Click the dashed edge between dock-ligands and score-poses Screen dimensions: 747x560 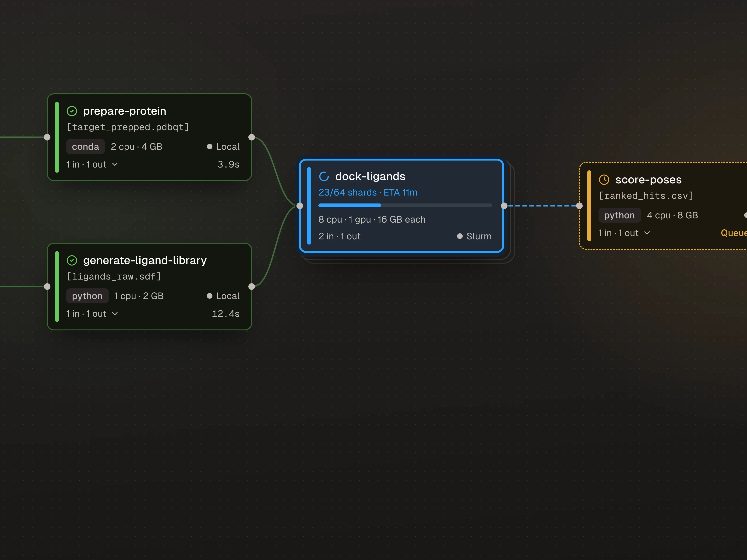coord(542,206)
